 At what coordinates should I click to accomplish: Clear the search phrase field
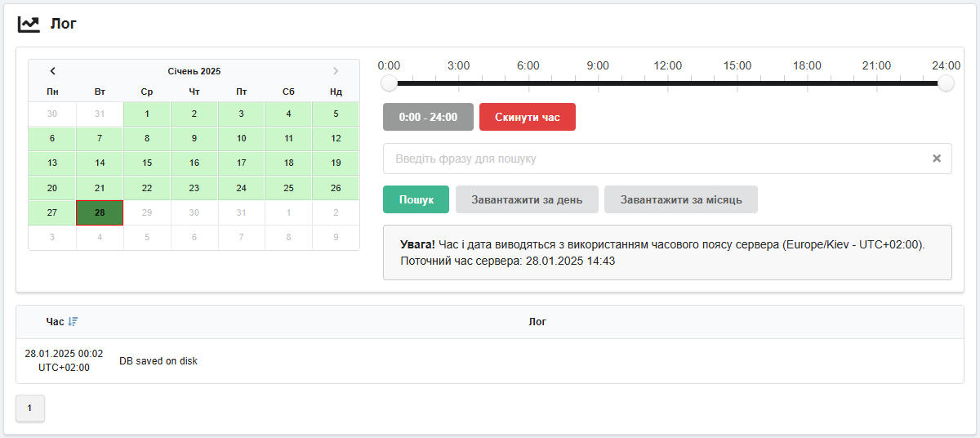pos(937,159)
